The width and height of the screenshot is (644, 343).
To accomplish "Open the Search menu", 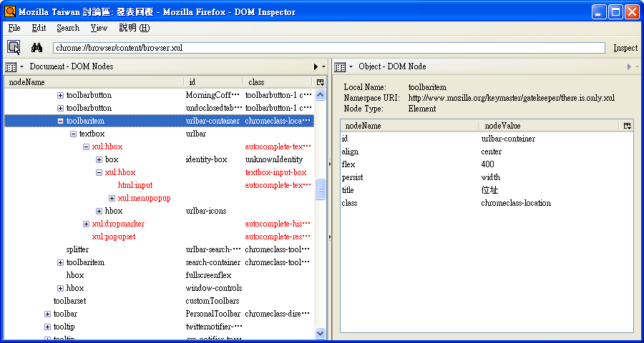I will point(68,28).
